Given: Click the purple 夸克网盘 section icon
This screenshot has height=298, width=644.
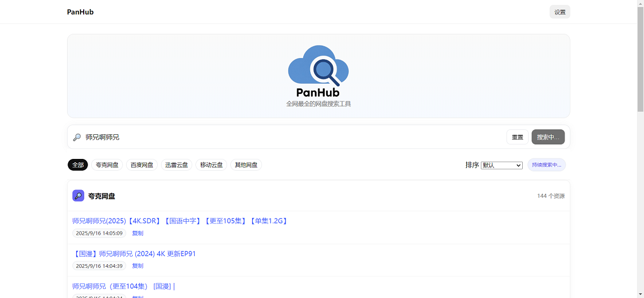Looking at the screenshot, I should 78,196.
